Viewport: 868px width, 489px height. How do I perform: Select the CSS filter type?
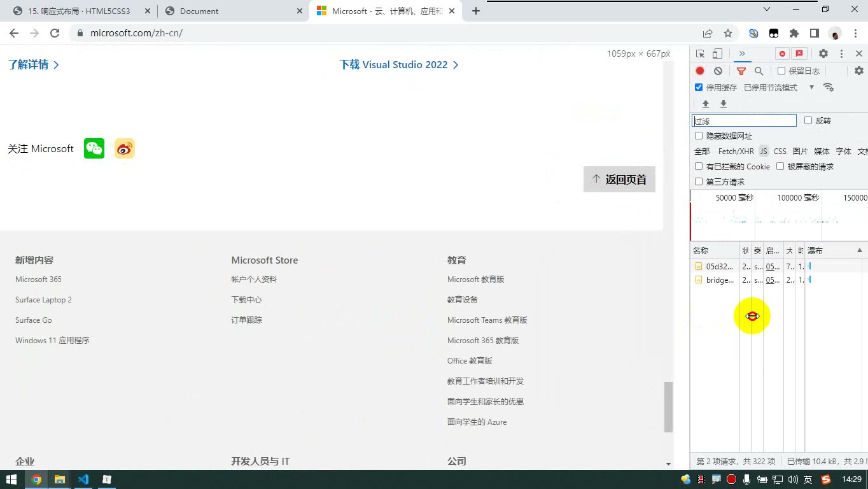(x=780, y=151)
